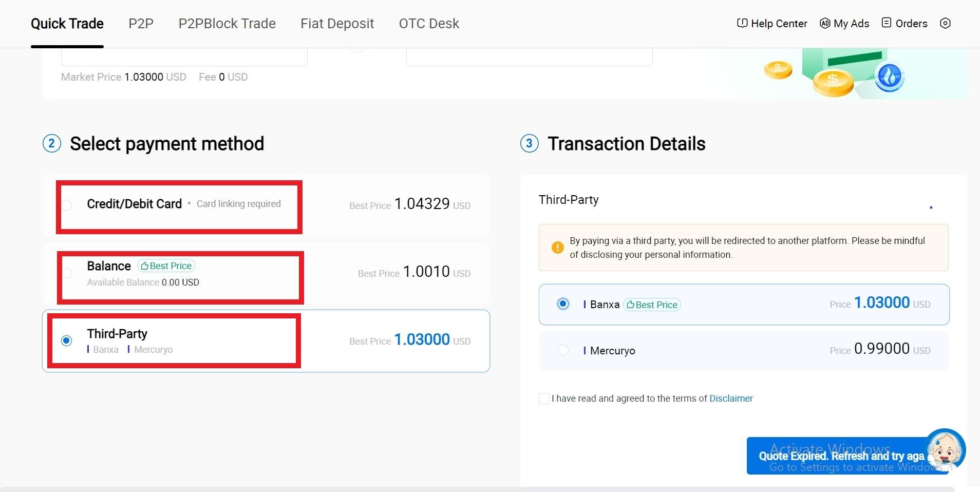
Task: Choose the Mercuryo provider radio button
Action: click(x=563, y=350)
